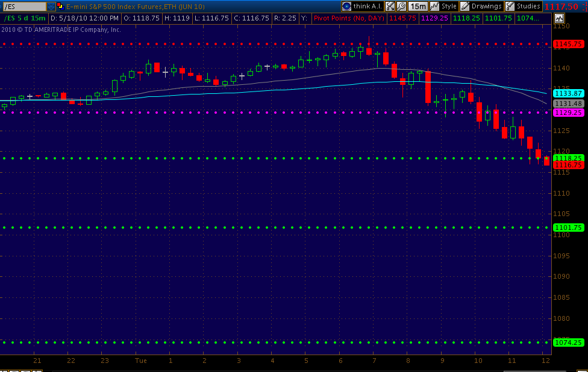The width and height of the screenshot is (588, 372).
Task: Click the /ES 5 d 15m chart label
Action: click(24, 18)
